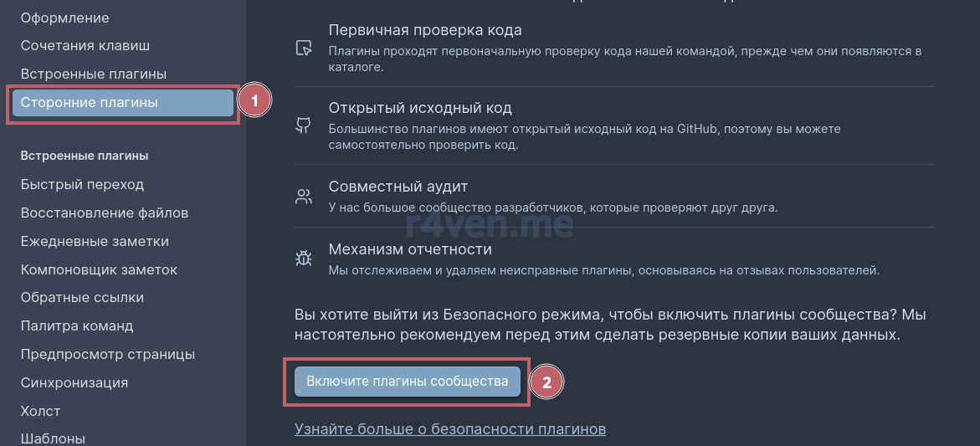This screenshot has width=980, height=446.
Task: Click Включите плагины сообщества button
Action: tap(407, 381)
